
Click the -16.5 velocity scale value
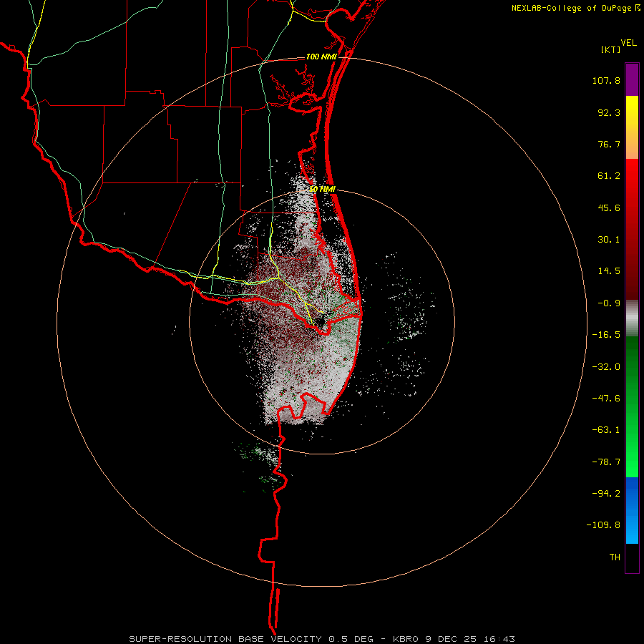point(606,335)
